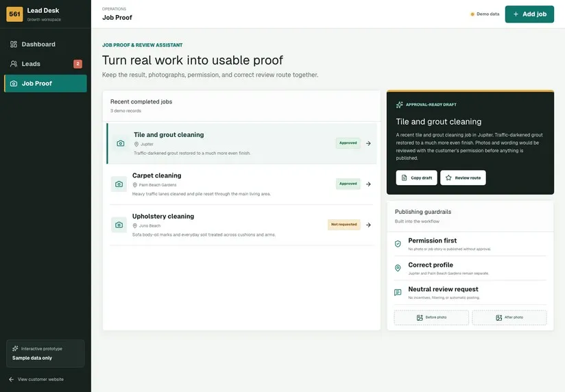Click the sparkle icon beside Approval-ready draft
Viewport: 565px width, 392px height.
(x=399, y=105)
